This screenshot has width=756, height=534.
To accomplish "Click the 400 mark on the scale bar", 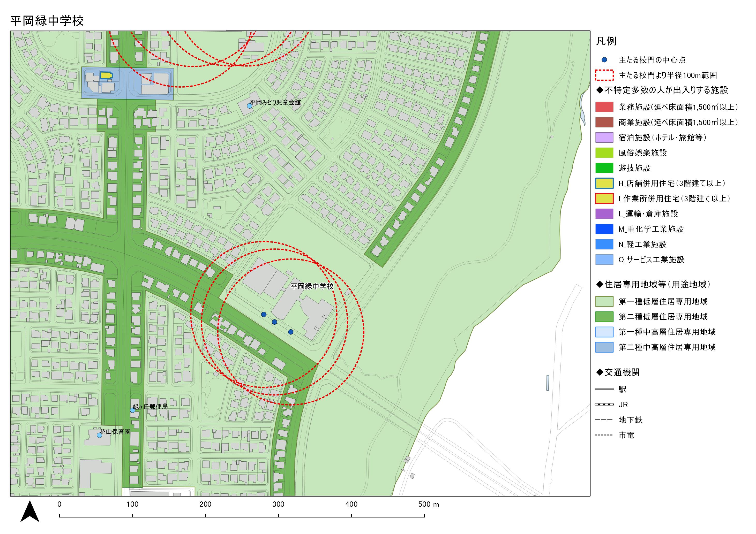I will pyautogui.click(x=351, y=504).
